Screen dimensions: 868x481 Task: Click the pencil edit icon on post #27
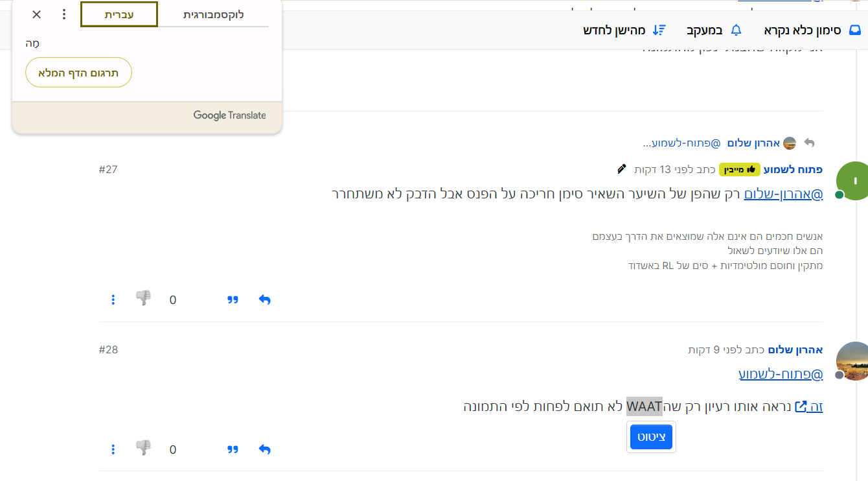pos(622,169)
